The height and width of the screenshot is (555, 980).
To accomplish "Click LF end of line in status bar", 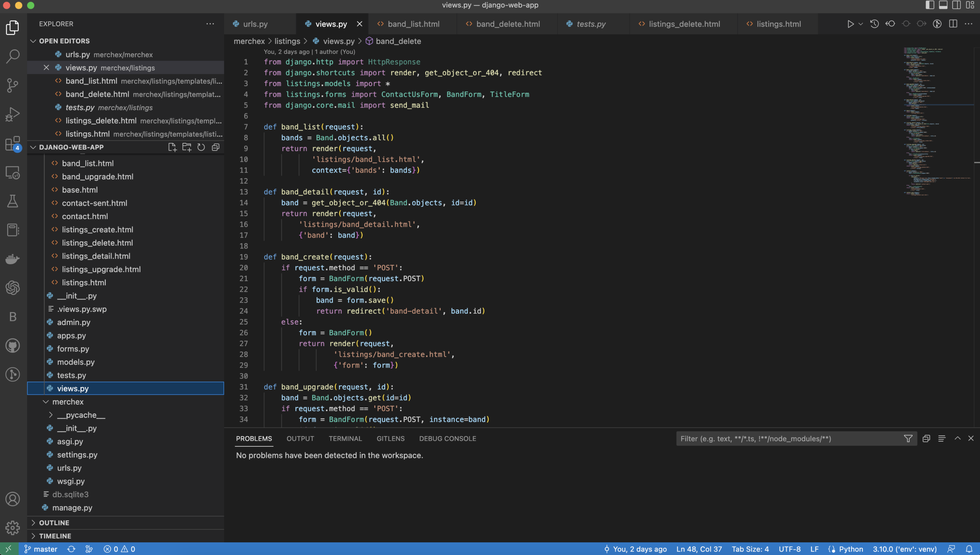I will tap(815, 549).
